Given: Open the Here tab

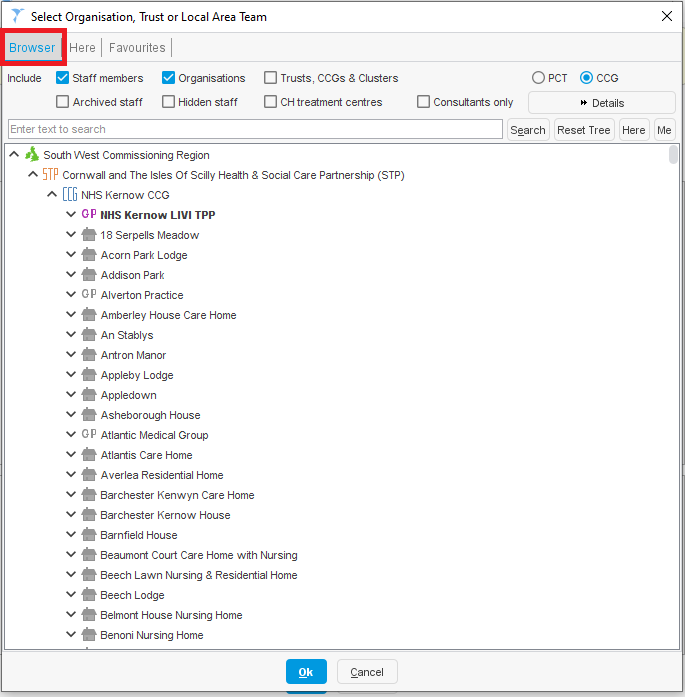Looking at the screenshot, I should click(83, 48).
